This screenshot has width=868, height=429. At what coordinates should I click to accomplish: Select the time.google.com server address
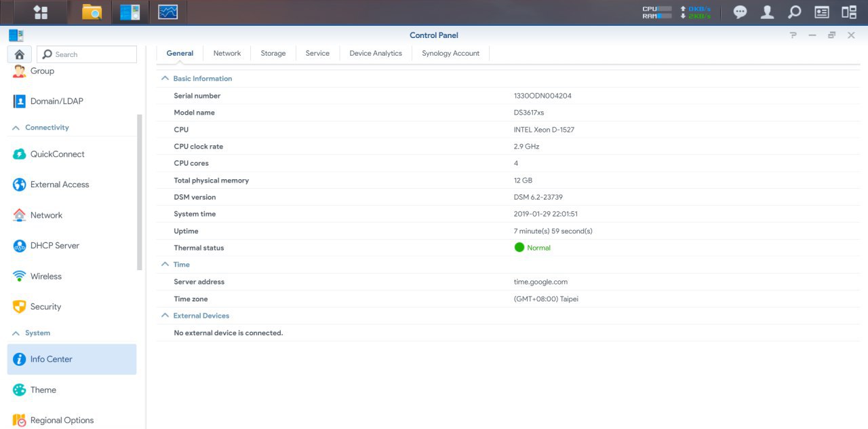pos(540,282)
